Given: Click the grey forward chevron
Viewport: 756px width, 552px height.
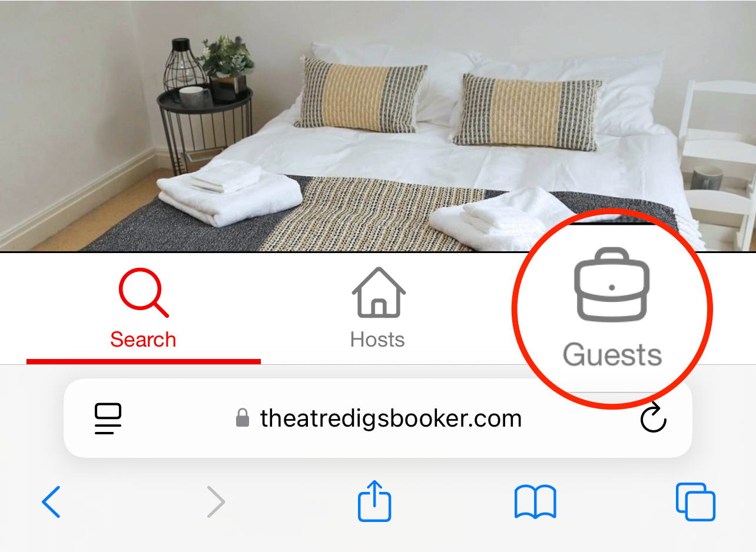Looking at the screenshot, I should 216,503.
